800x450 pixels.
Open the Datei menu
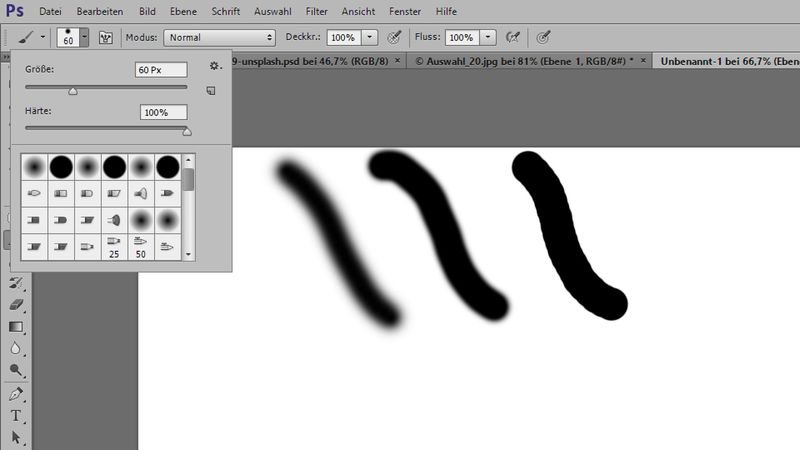[50, 11]
